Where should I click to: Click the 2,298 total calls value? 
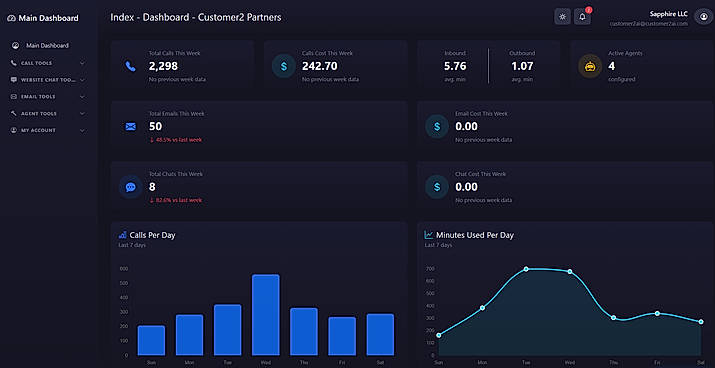[x=163, y=66]
